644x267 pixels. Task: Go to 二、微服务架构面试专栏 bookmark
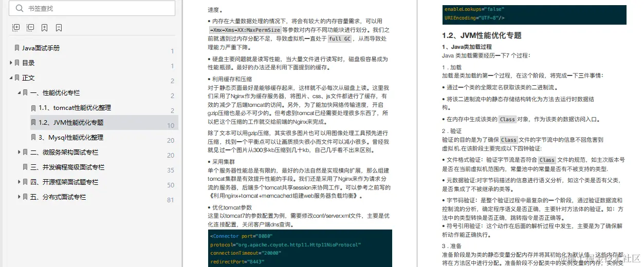point(64,152)
